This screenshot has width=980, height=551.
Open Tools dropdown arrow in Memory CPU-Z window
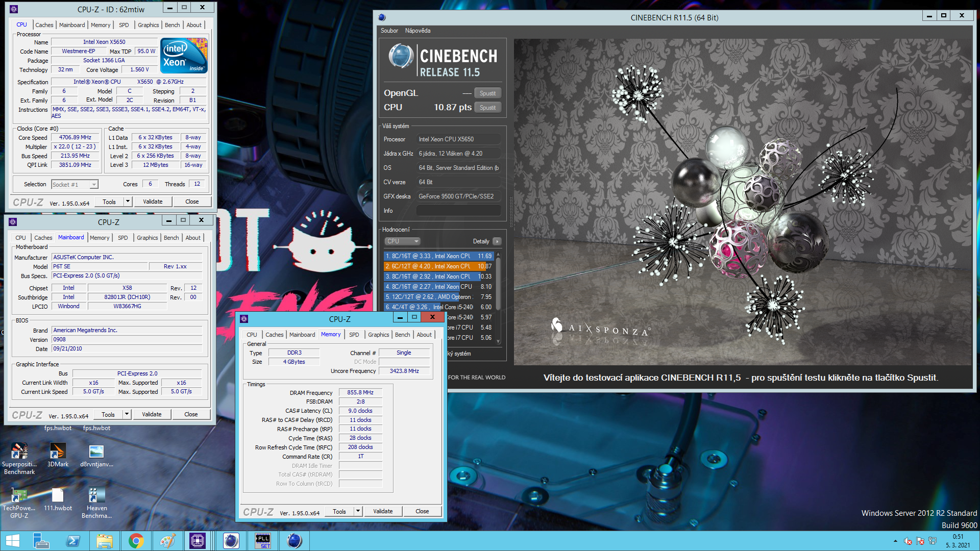pyautogui.click(x=358, y=511)
